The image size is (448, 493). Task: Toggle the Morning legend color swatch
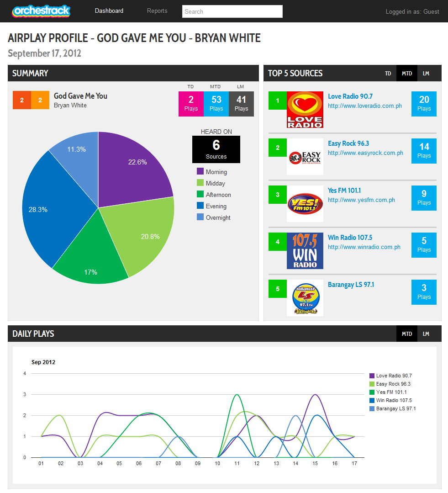tap(200, 171)
